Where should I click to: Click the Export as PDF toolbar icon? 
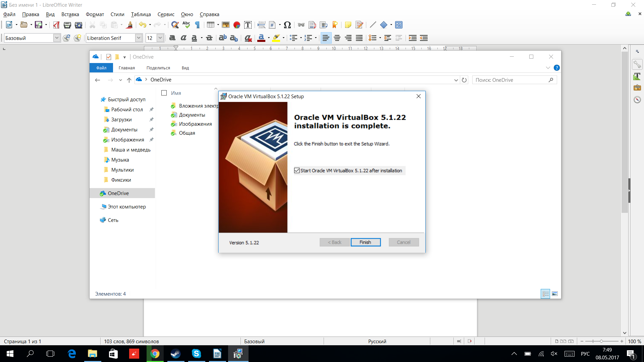tap(56, 25)
